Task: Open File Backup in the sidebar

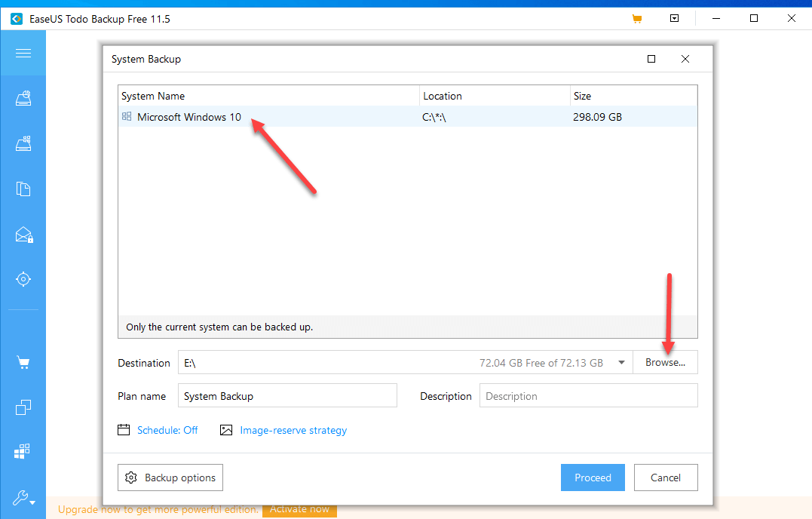Action: pos(23,189)
